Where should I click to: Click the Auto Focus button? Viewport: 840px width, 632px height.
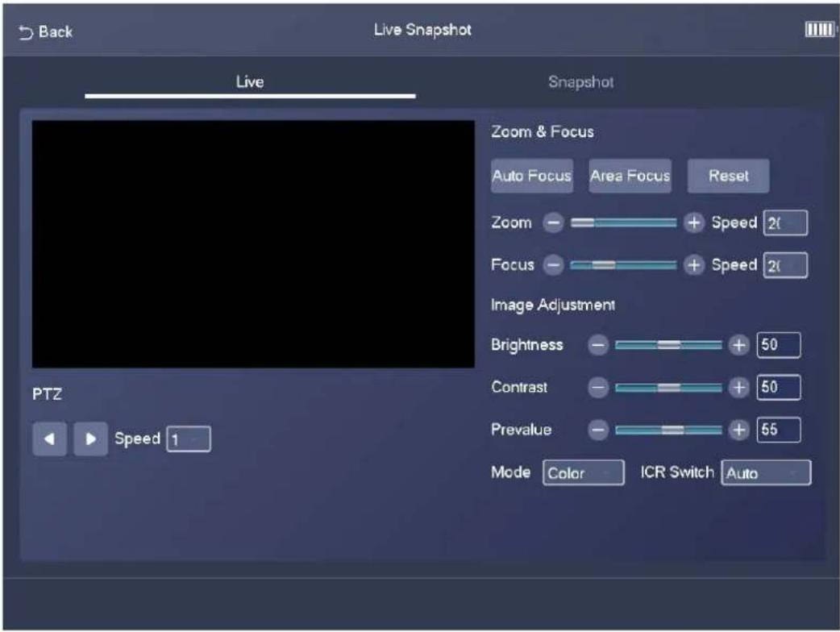click(532, 176)
